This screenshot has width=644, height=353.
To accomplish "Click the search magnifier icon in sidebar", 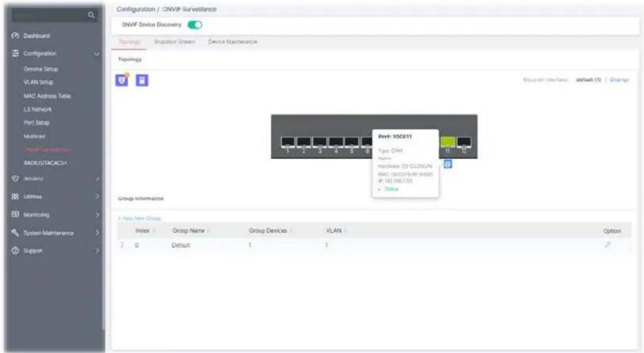I will pos(91,15).
